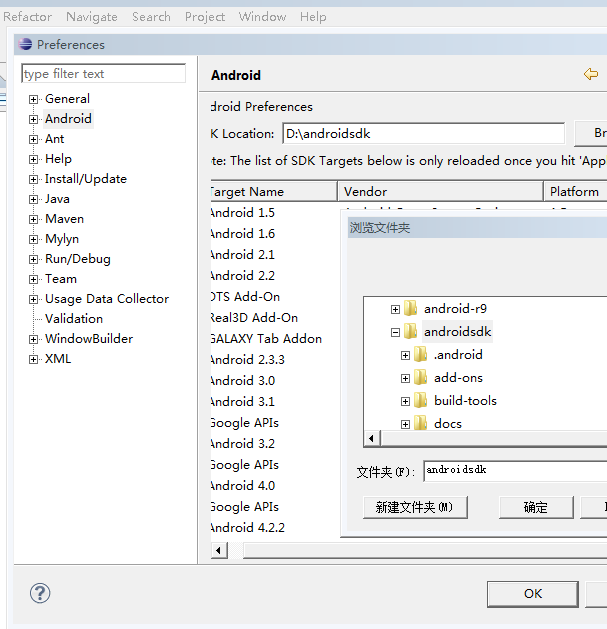Image resolution: width=607 pixels, height=629 pixels.
Task: Expand the Java preferences node
Action: [x=33, y=199]
